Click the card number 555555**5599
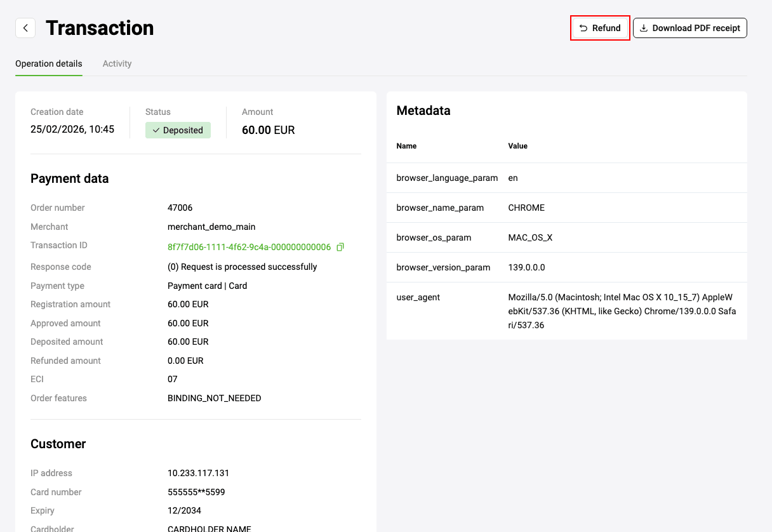This screenshot has width=772, height=532. (x=196, y=492)
